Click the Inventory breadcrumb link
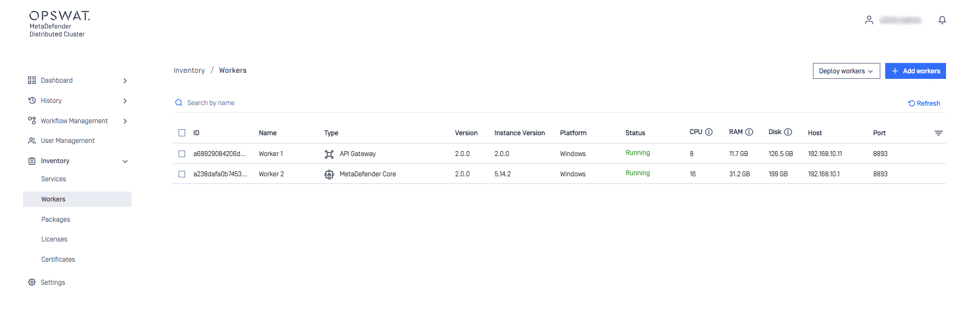Screen dimensions: 980x311 click(x=189, y=71)
